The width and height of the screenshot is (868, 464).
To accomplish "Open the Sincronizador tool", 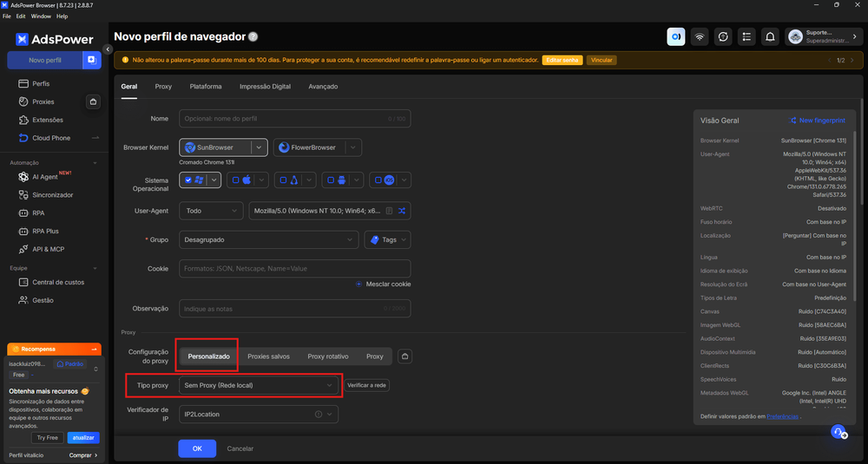I will coord(53,194).
